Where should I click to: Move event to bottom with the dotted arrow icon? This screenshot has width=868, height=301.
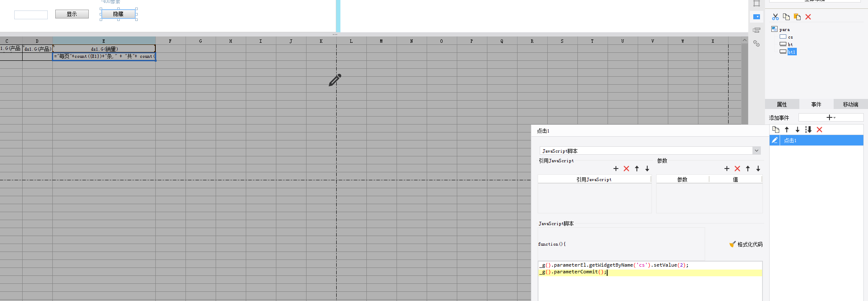coord(808,130)
